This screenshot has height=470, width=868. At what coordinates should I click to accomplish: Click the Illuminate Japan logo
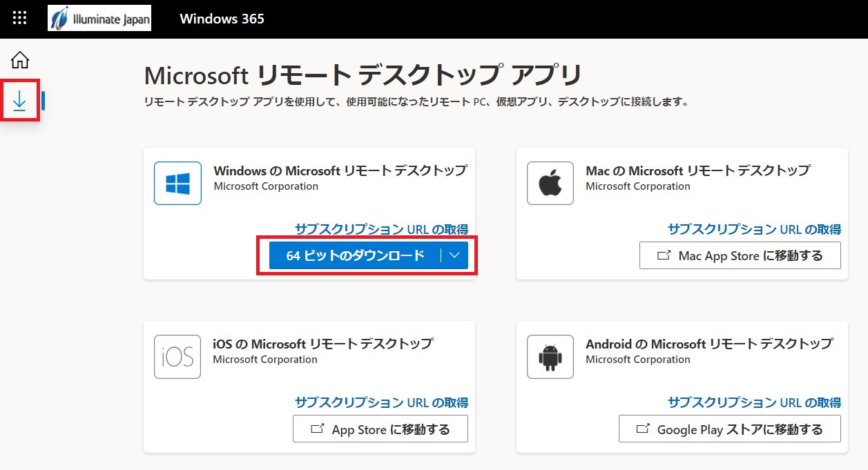99,19
